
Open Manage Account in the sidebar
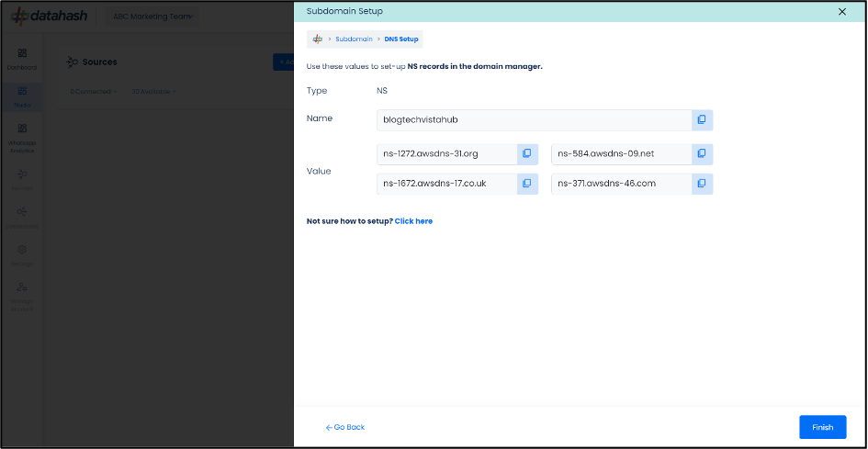tap(22, 294)
